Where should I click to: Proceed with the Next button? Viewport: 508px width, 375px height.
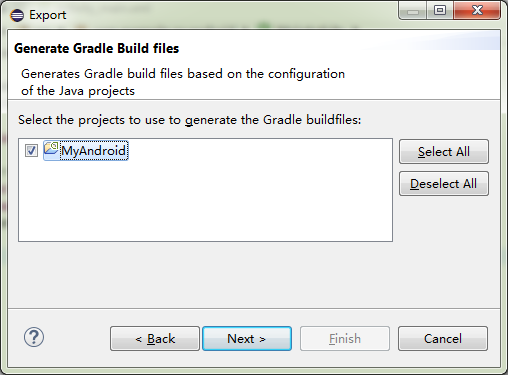[x=247, y=339]
